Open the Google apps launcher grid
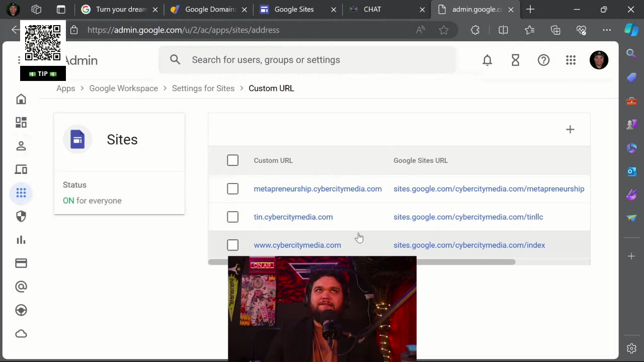Viewport: 644px width, 362px height. [571, 60]
